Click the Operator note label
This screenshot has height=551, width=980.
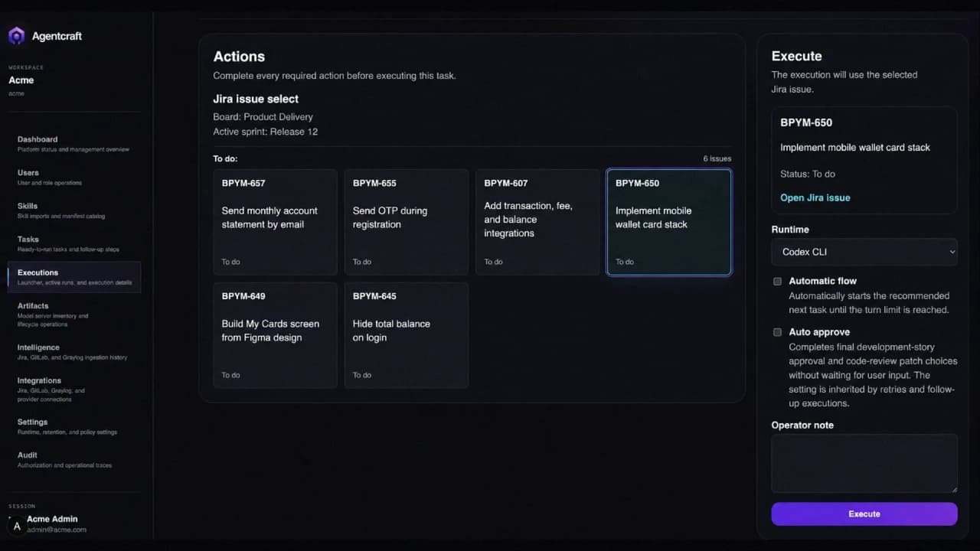(802, 425)
